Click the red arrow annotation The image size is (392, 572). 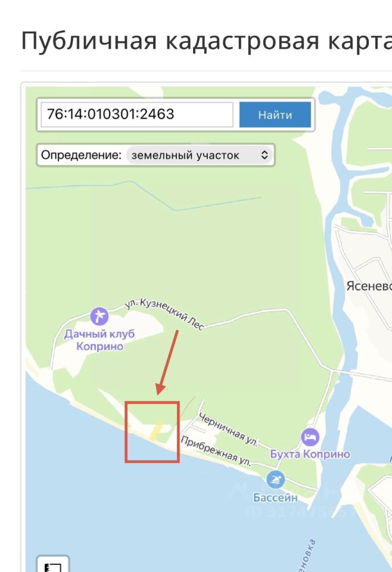167,362
